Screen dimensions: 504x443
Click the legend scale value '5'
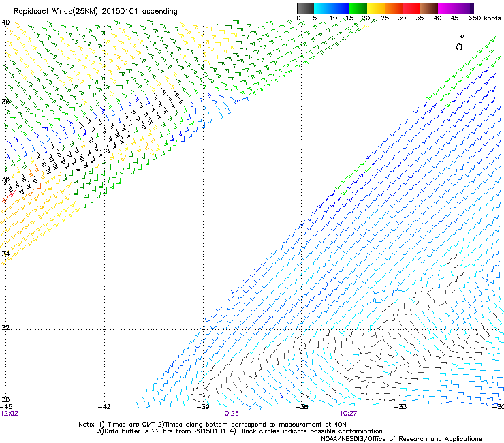click(x=315, y=18)
